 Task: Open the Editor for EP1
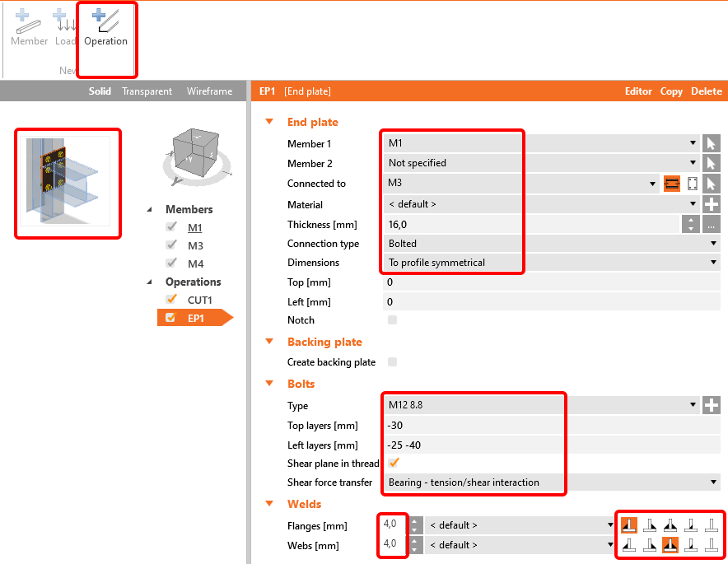(639, 91)
